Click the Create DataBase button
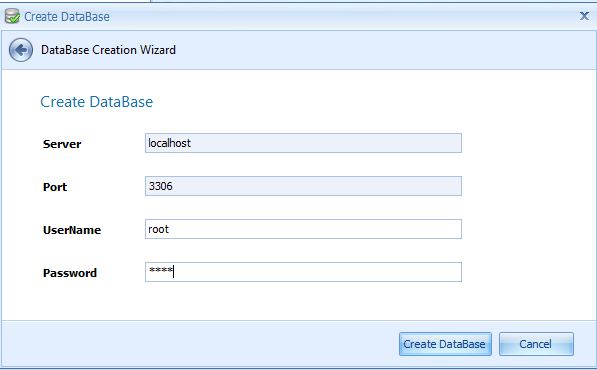This screenshot has height=370, width=597. [445, 344]
